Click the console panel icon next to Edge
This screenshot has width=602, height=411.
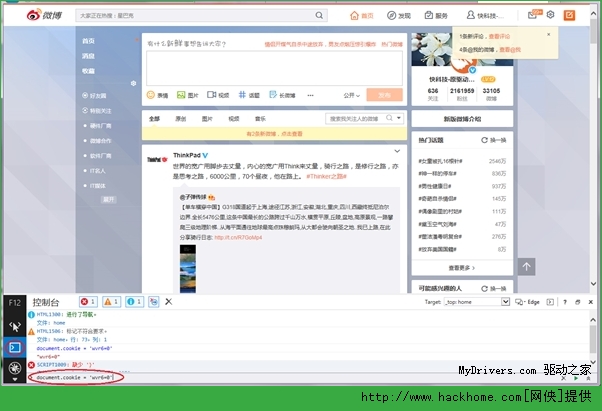pyautogui.click(x=550, y=302)
